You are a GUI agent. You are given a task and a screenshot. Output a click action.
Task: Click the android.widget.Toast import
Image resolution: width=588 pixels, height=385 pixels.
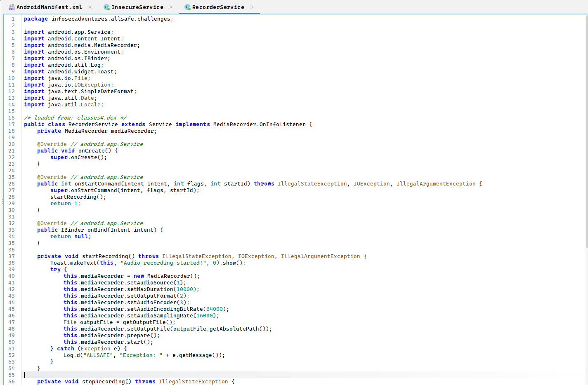[80, 72]
